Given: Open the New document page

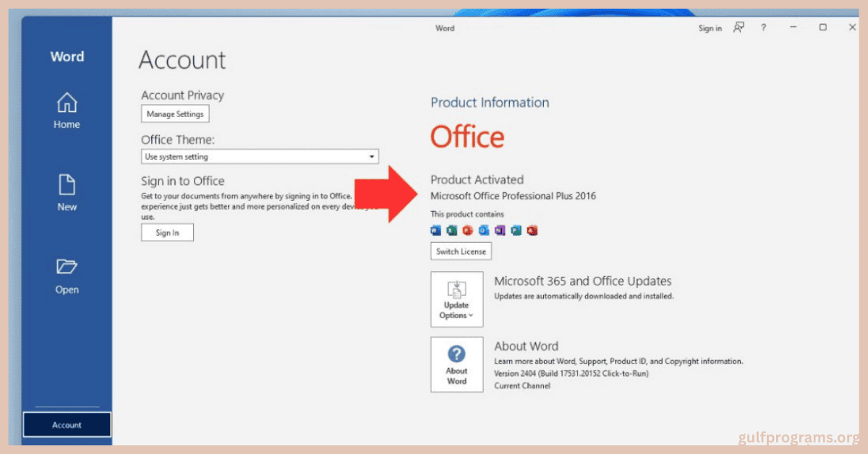Looking at the screenshot, I should [x=67, y=186].
